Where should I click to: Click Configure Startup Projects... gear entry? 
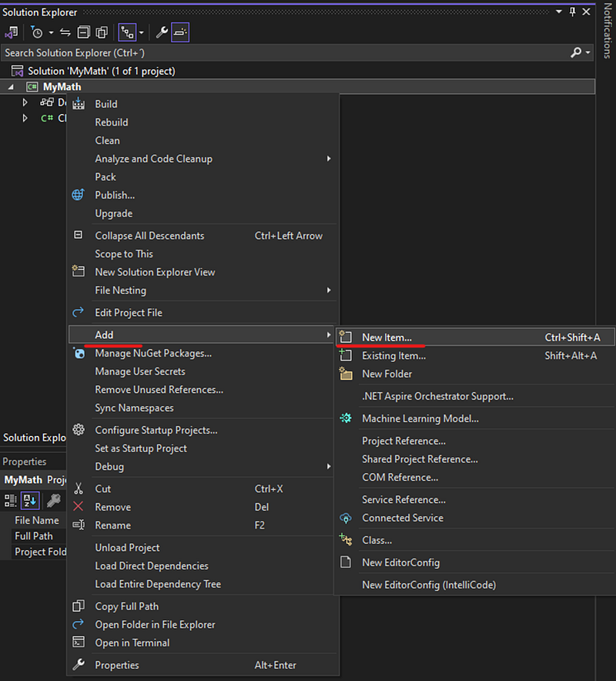203,431
